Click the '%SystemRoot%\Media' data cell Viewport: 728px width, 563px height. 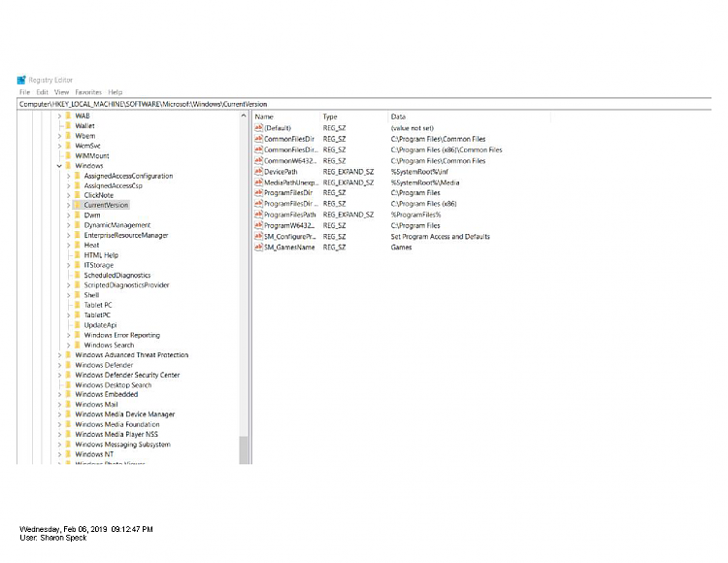[x=425, y=182]
